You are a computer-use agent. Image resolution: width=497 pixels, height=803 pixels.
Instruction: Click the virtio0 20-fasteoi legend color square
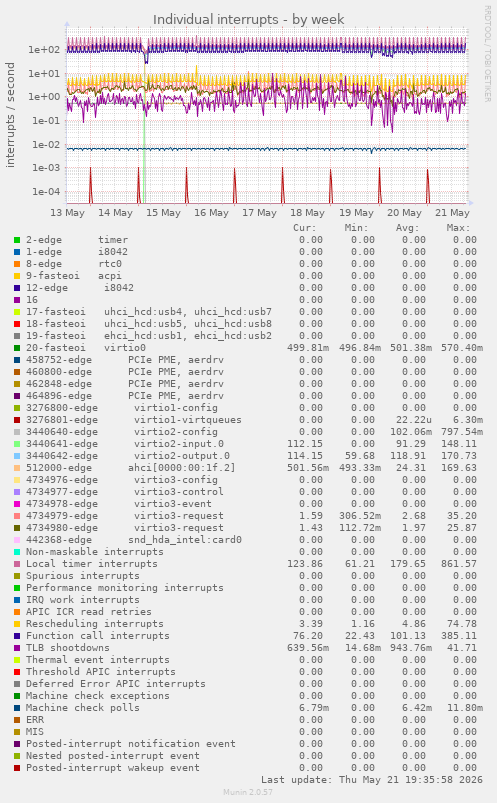[17, 348]
